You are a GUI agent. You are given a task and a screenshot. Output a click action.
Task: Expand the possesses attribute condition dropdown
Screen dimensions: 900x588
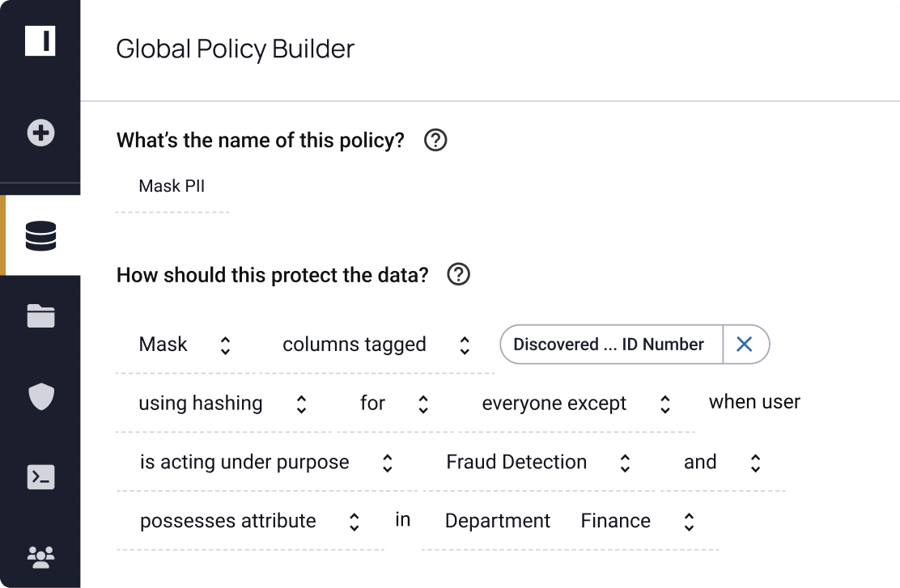tap(354, 521)
